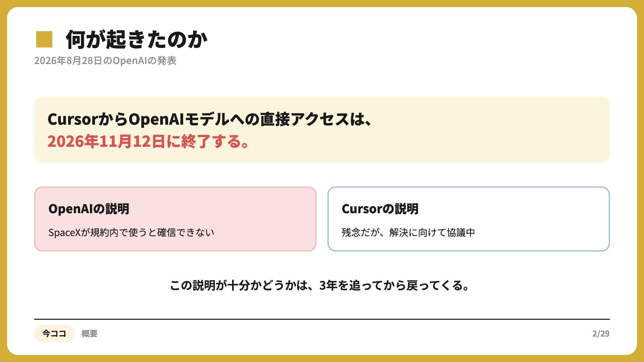Click the slide title 何が起きたのか
Image resolution: width=644 pixels, height=362 pixels.
[137, 40]
